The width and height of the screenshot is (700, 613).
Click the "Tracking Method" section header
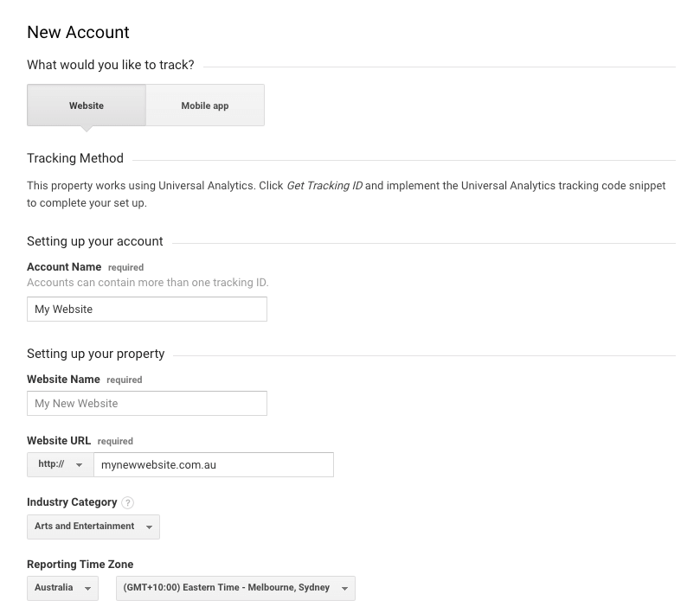(x=74, y=158)
